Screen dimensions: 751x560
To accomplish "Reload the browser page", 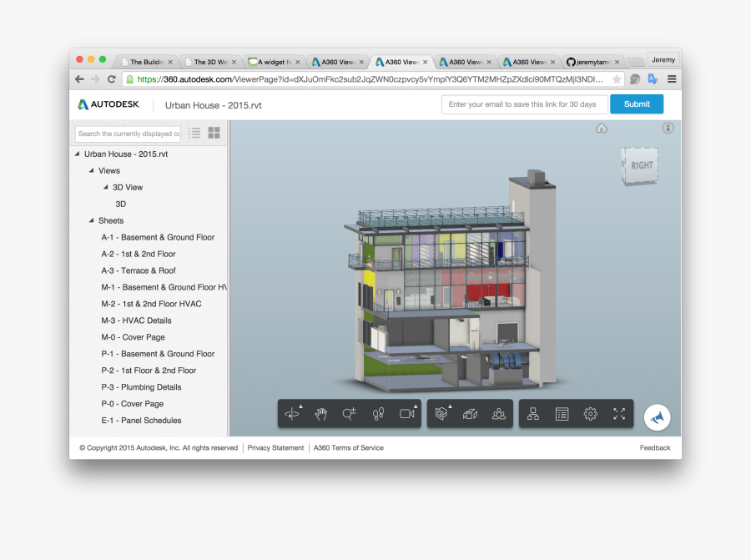I will click(x=112, y=79).
